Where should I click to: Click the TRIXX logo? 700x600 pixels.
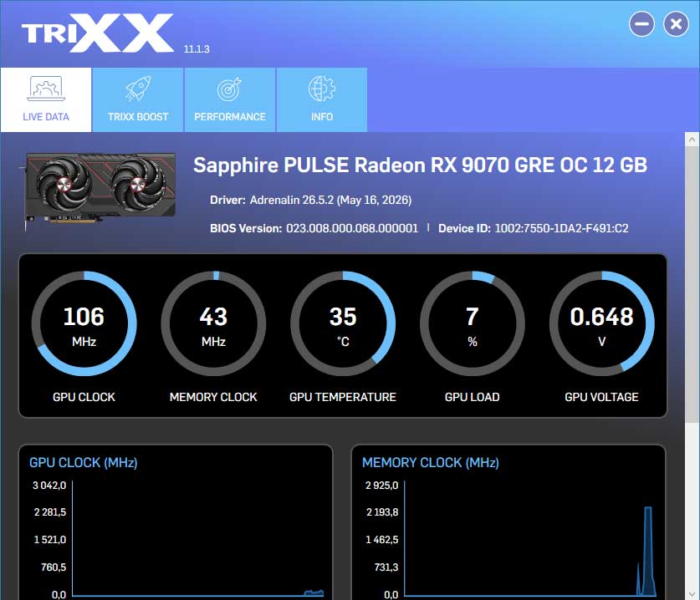[98, 33]
